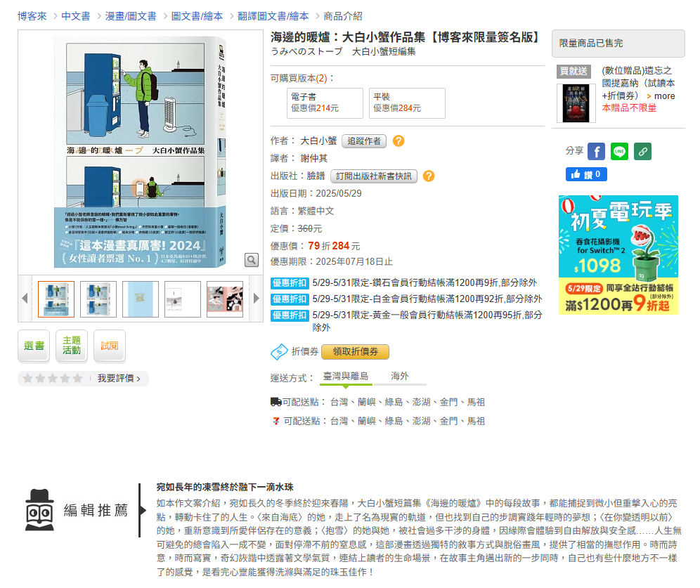Open publisher 臉譜 link
Viewport: 700px width, 588px height.
[x=316, y=176]
